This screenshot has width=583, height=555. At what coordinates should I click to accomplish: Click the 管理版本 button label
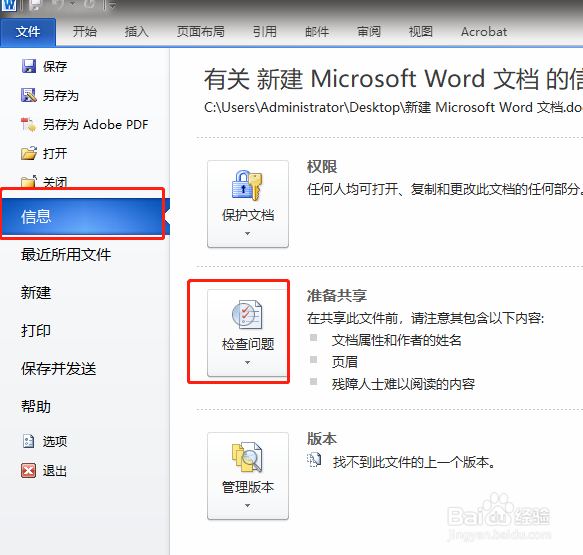pos(248,487)
